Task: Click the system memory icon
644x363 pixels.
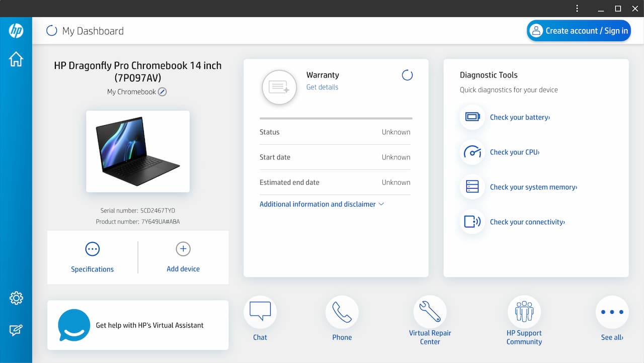Action: coord(472,187)
